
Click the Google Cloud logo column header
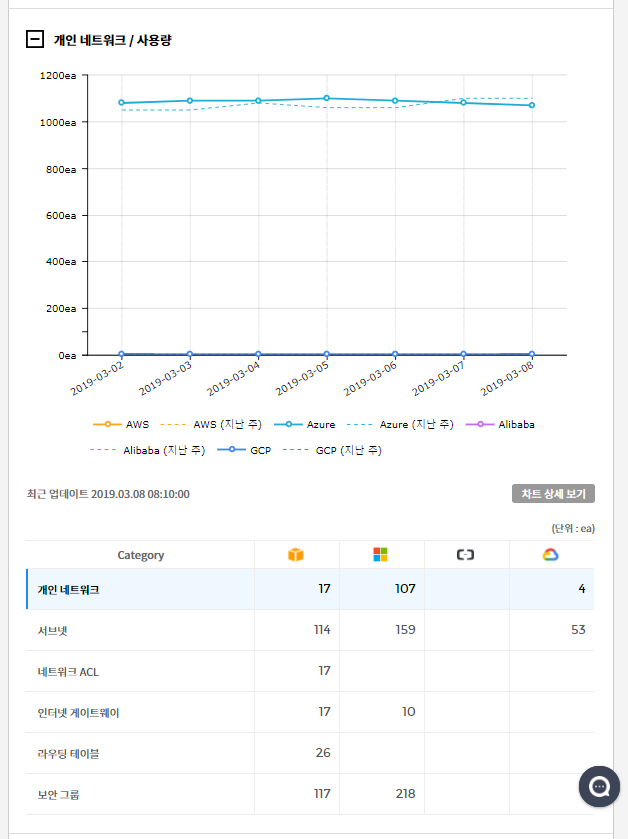[551, 555]
